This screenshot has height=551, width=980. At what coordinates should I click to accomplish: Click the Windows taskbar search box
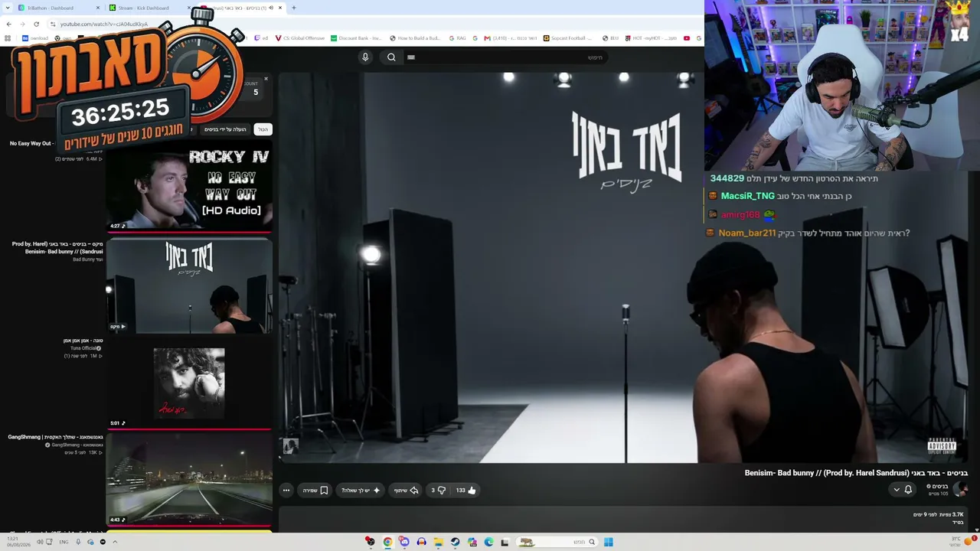pos(557,542)
